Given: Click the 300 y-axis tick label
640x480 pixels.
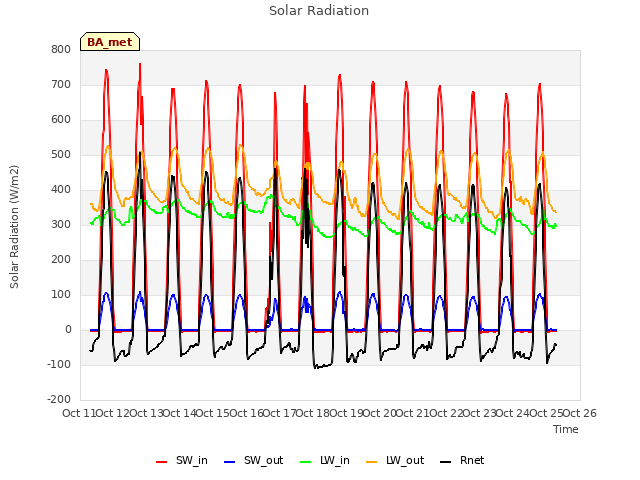Looking at the screenshot, I should click(x=61, y=224).
